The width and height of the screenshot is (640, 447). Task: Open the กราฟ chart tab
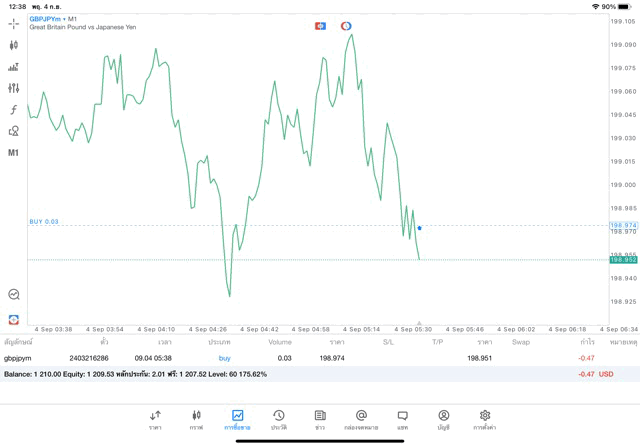(196, 419)
